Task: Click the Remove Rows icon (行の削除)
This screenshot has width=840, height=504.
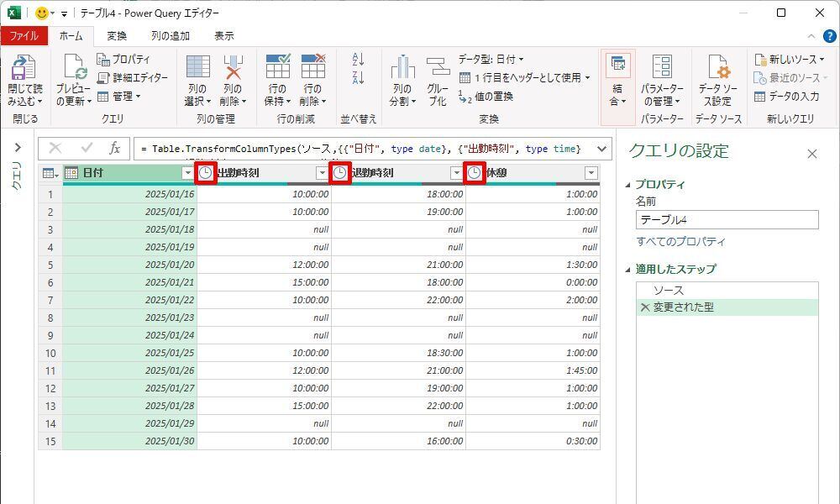Action: 312,66
